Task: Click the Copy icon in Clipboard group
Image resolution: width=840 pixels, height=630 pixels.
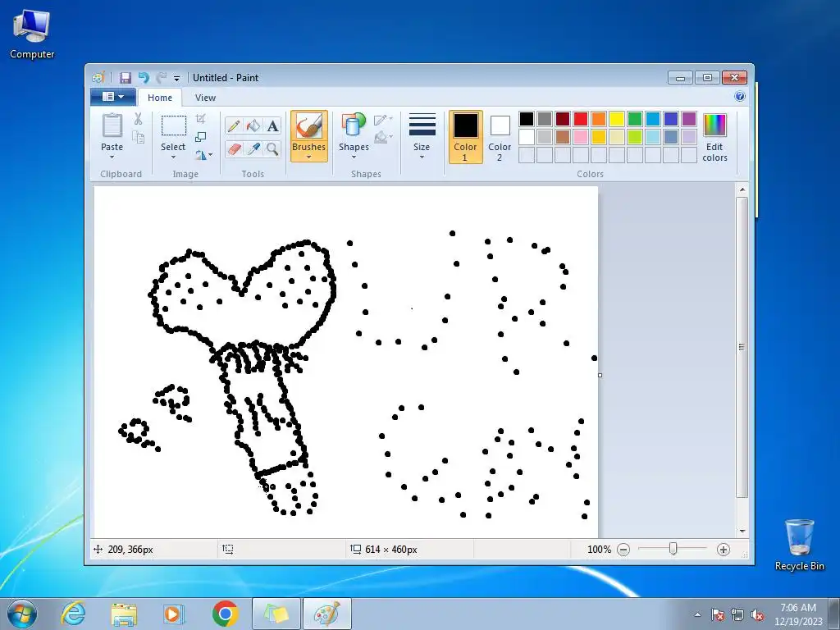Action: point(138,138)
